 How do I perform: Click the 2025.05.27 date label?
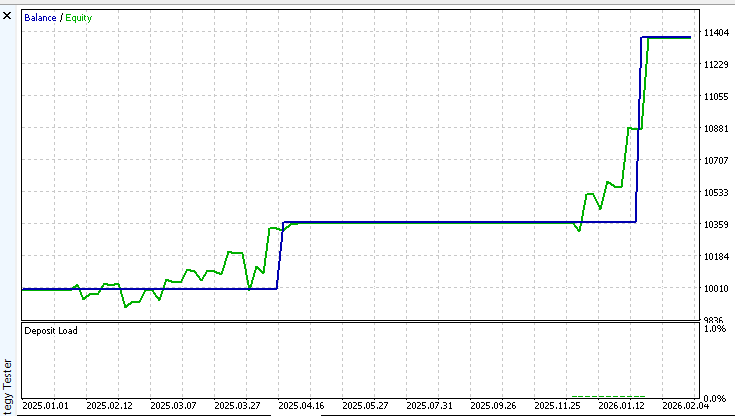pyautogui.click(x=365, y=405)
